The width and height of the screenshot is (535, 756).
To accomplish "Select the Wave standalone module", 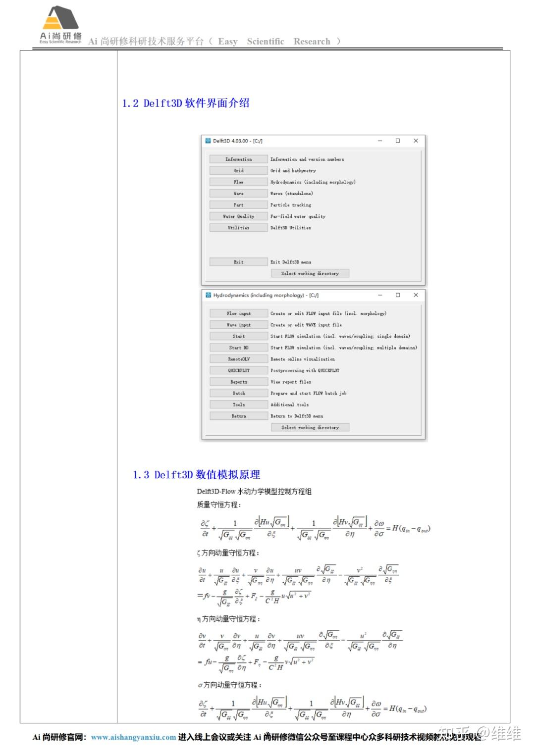I will (x=238, y=193).
